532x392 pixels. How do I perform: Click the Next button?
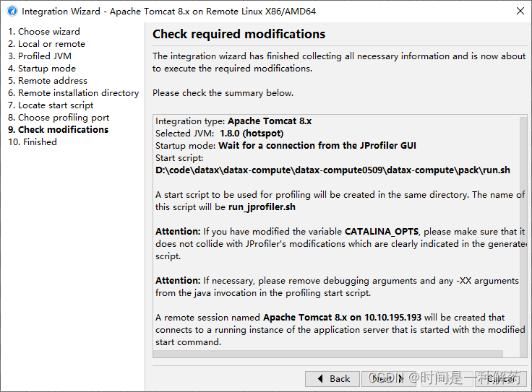[x=388, y=378]
